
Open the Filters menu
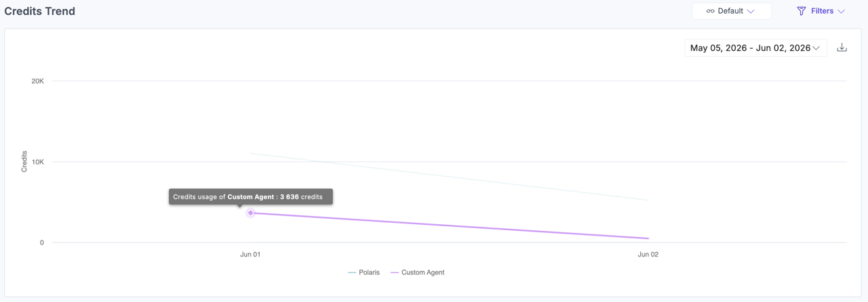pos(821,11)
